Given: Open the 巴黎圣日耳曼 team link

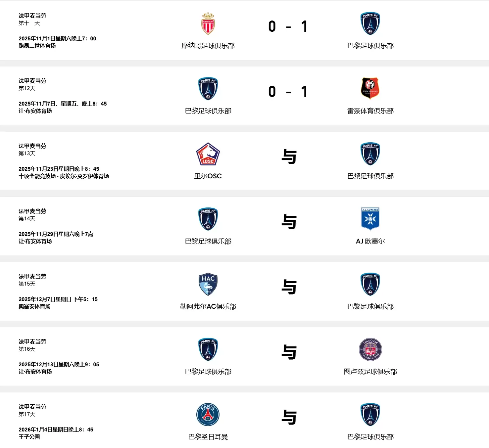Looking at the screenshot, I should [208, 437].
